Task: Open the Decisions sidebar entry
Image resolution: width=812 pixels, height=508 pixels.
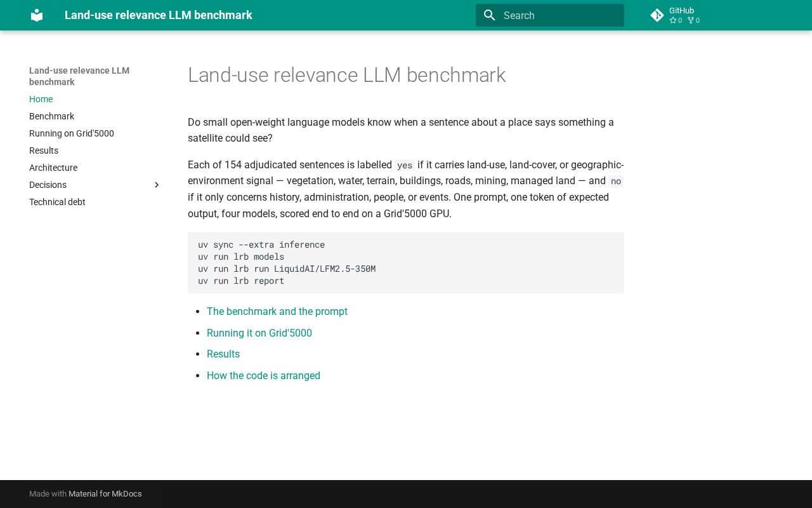Action: click(48, 185)
